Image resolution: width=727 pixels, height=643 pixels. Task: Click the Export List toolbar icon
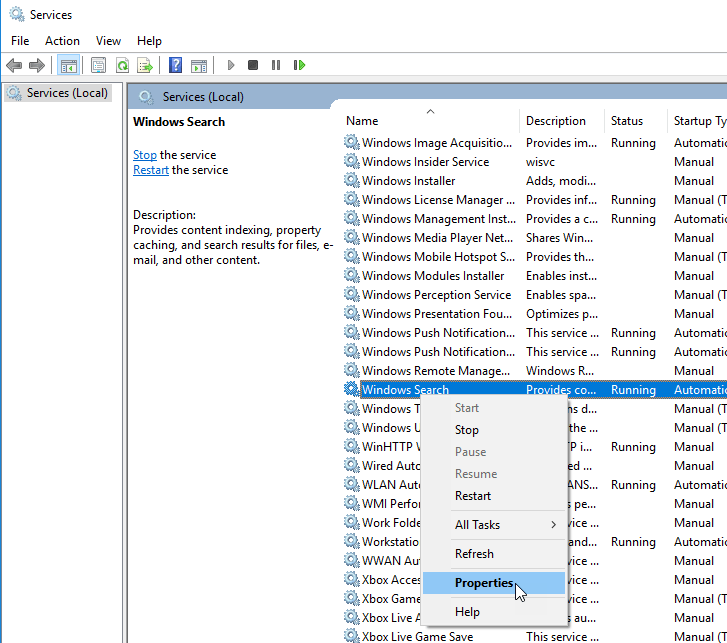[145, 65]
